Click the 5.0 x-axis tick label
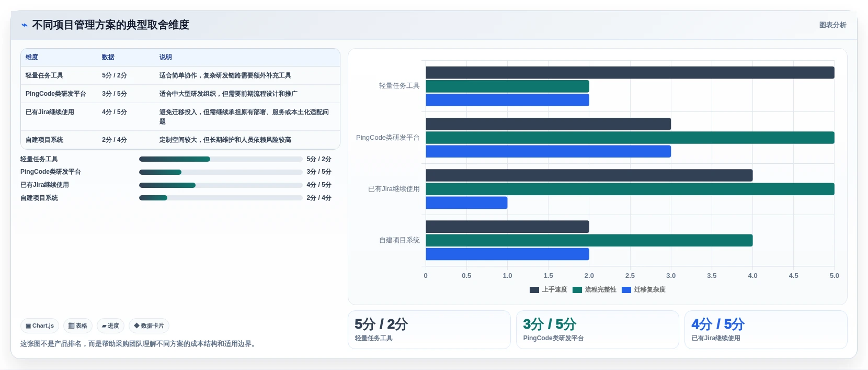Viewport: 868px width, 370px height. [835, 276]
